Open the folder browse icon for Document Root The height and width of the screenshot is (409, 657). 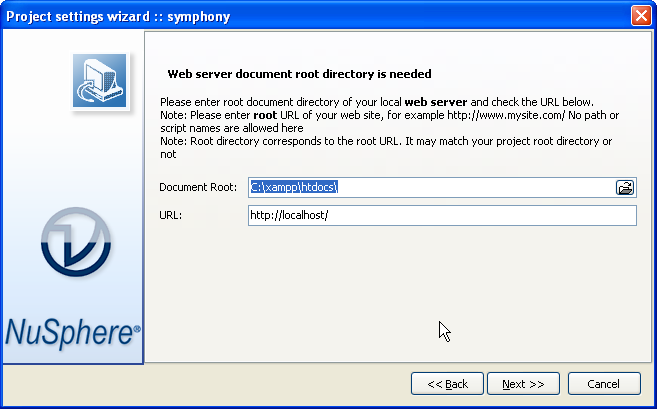(x=625, y=187)
